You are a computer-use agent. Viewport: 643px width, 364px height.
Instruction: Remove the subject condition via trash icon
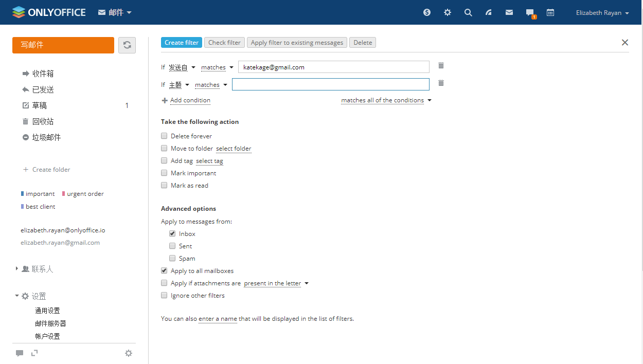click(x=441, y=83)
